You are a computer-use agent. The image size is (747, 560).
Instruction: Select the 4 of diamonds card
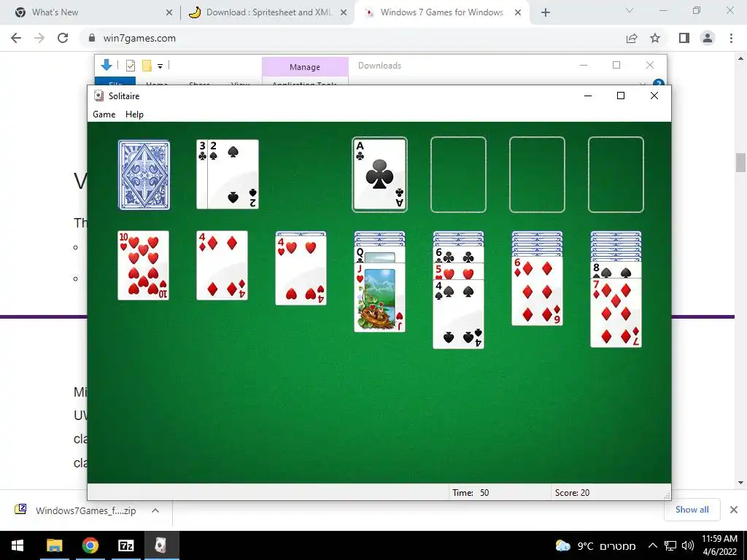(x=222, y=265)
